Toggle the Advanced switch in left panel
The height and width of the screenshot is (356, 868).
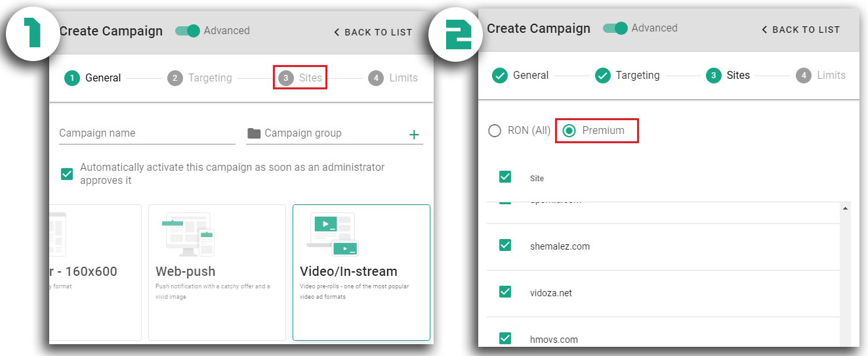(188, 31)
